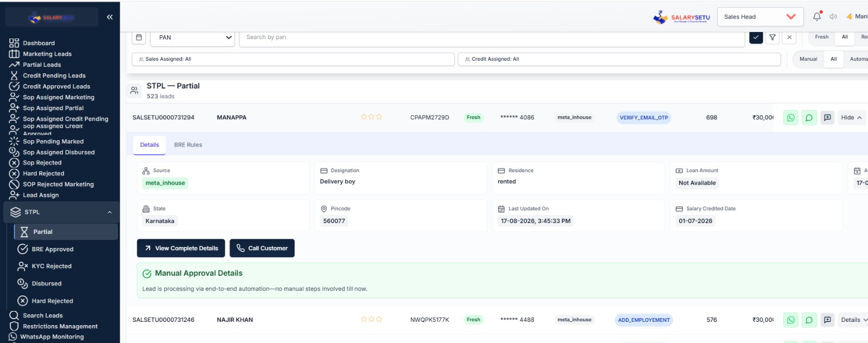
Task: Open the PAN search type dropdown
Action: pyautogui.click(x=193, y=37)
